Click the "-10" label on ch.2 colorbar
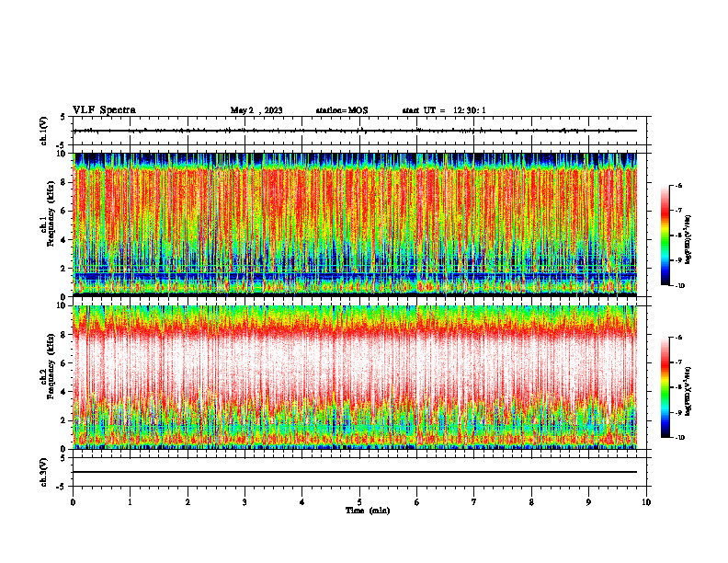This screenshot has width=728, height=563. coord(679,437)
